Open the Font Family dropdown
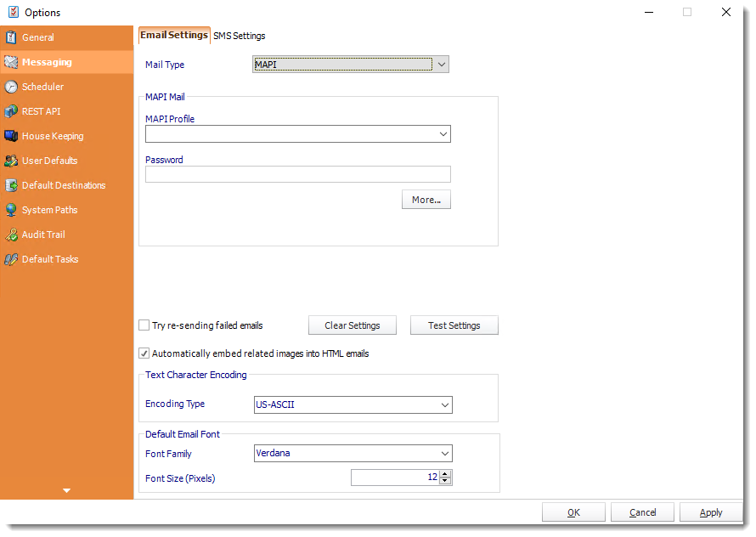 click(x=445, y=454)
